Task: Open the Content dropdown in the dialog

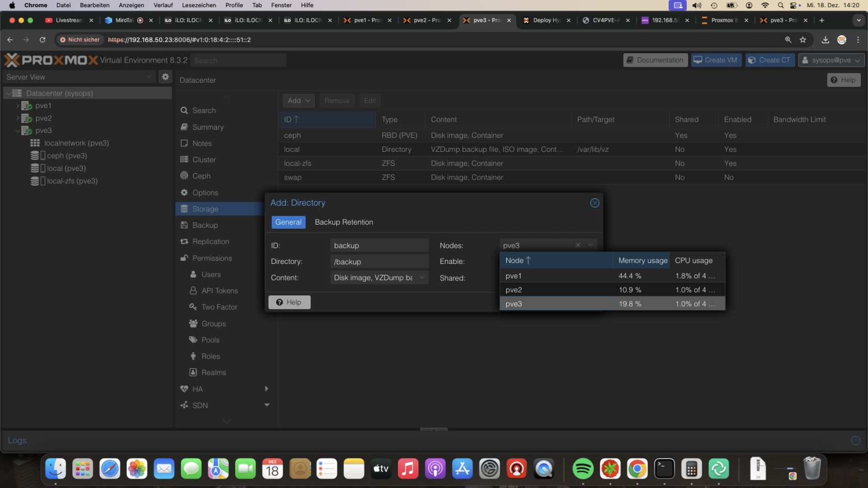Action: pyautogui.click(x=422, y=277)
